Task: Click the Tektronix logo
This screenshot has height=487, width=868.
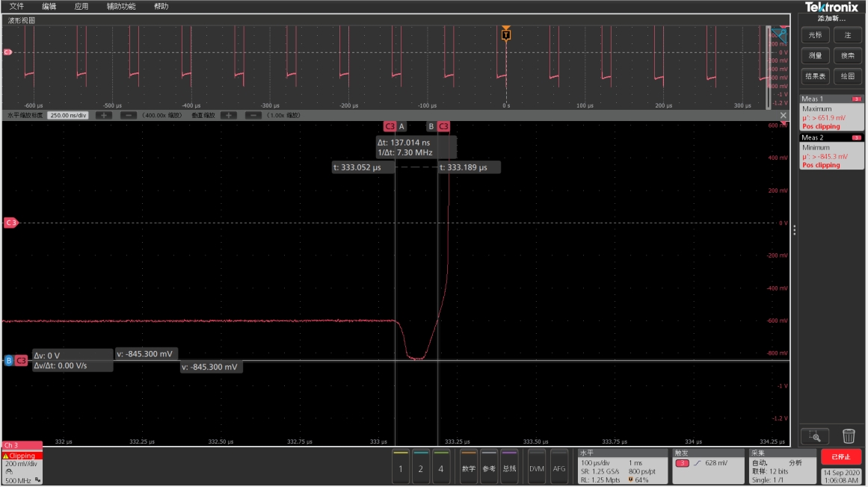Action: pyautogui.click(x=831, y=7)
